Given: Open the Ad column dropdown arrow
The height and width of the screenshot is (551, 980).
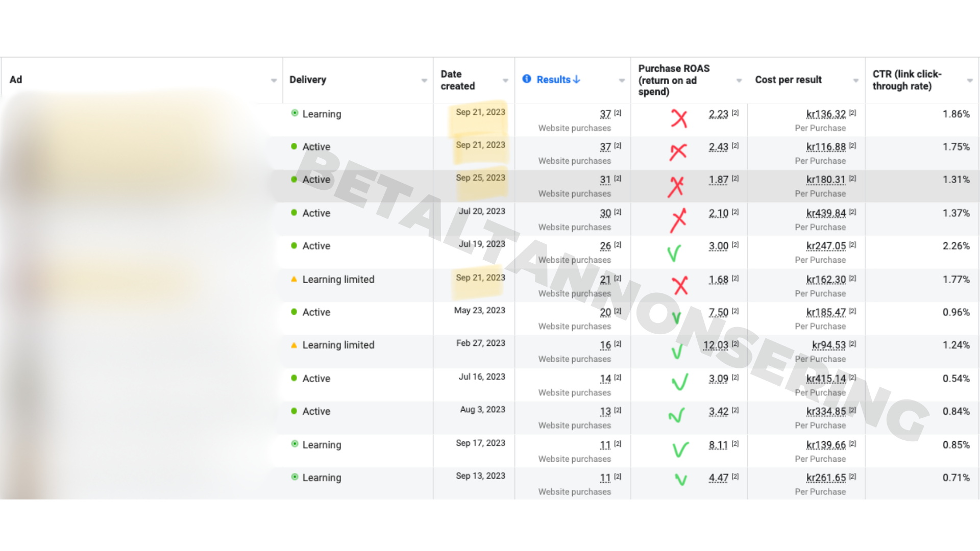Looking at the screenshot, I should [x=274, y=81].
